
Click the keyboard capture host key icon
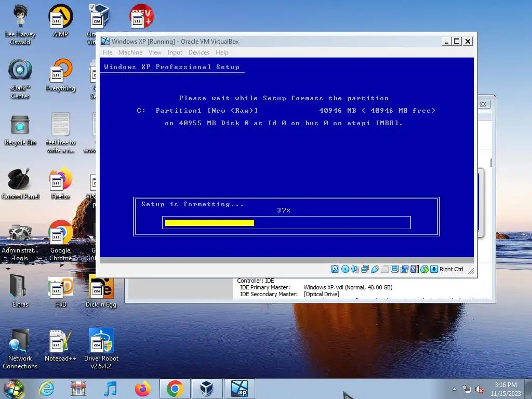click(x=434, y=269)
